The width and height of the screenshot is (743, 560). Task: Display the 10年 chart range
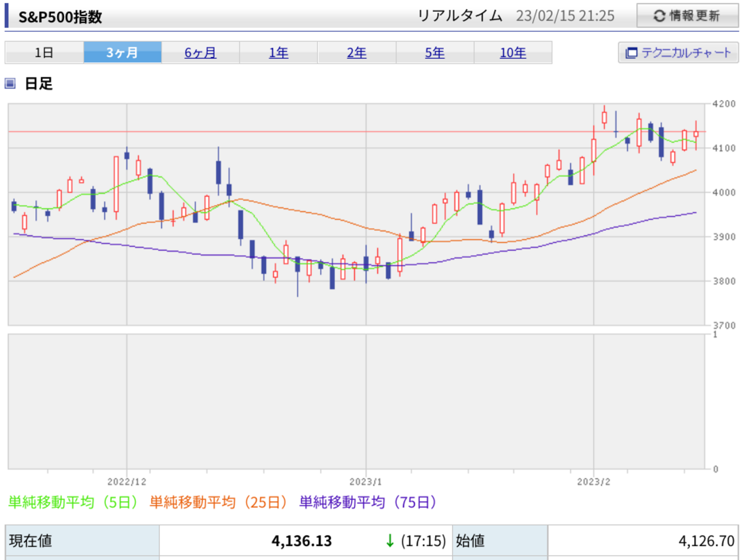point(513,53)
